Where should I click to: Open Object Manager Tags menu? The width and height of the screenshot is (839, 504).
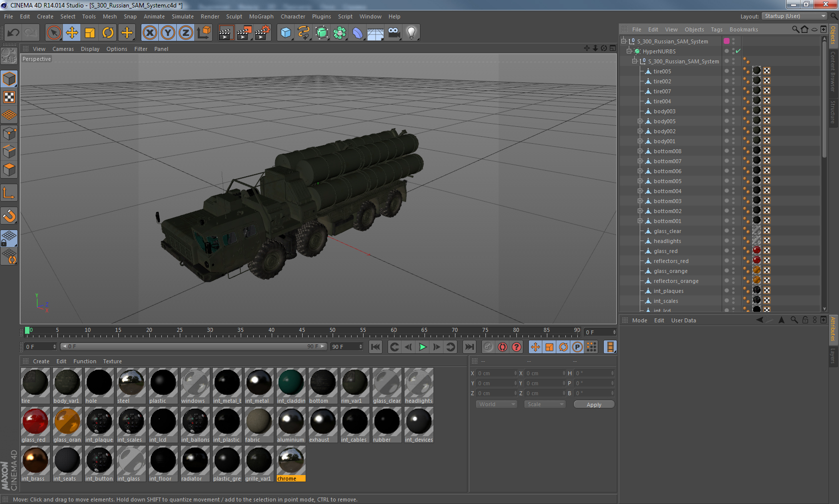717,29
